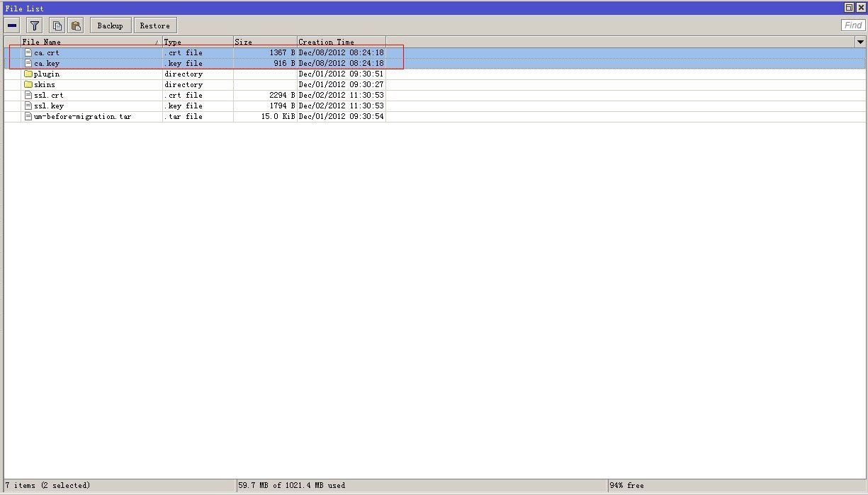Click the Restore button
The width and height of the screenshot is (868, 495).
click(154, 25)
